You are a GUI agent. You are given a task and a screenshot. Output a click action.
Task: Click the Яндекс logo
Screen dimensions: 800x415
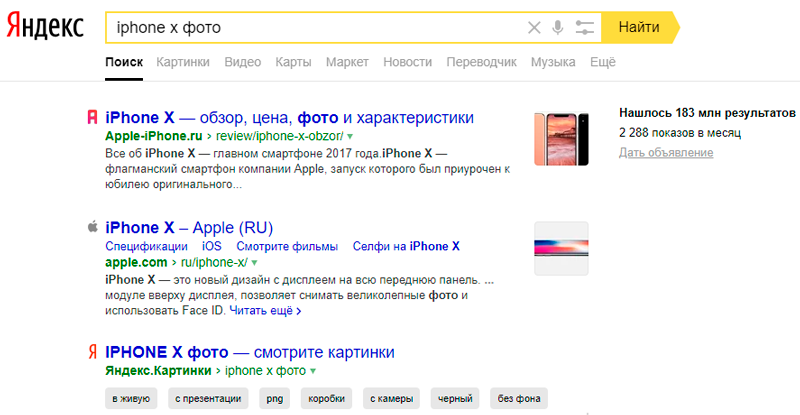pyautogui.click(x=45, y=27)
